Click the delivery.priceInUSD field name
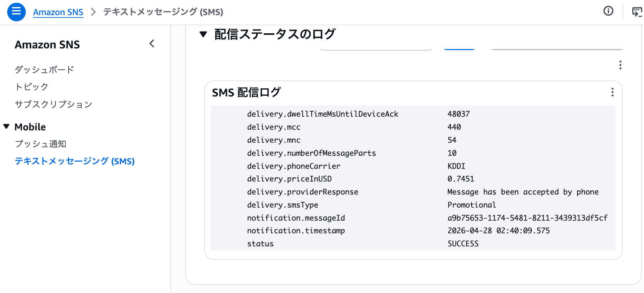This screenshot has width=644, height=293. [x=289, y=179]
